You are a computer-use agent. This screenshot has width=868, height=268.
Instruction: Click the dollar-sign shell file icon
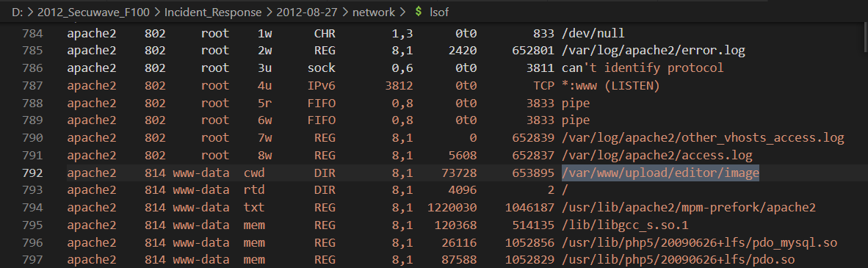tap(419, 12)
